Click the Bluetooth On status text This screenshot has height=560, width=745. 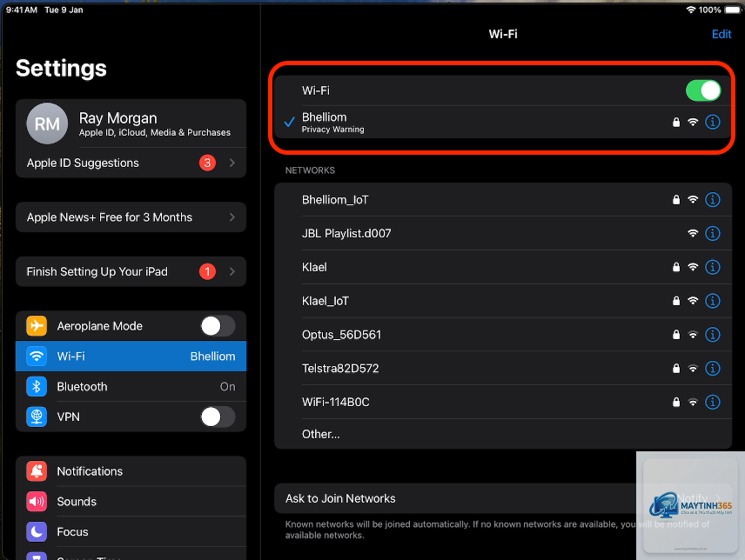(227, 387)
